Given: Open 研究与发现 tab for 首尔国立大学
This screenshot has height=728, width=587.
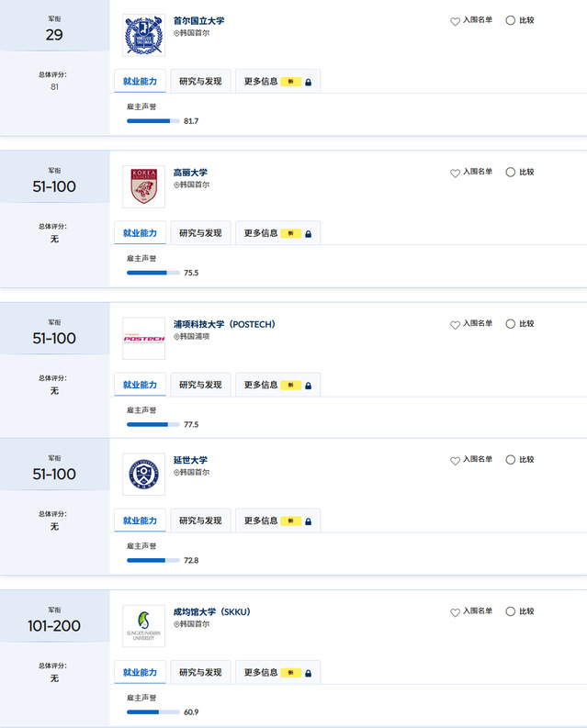Looking at the screenshot, I should (x=200, y=82).
